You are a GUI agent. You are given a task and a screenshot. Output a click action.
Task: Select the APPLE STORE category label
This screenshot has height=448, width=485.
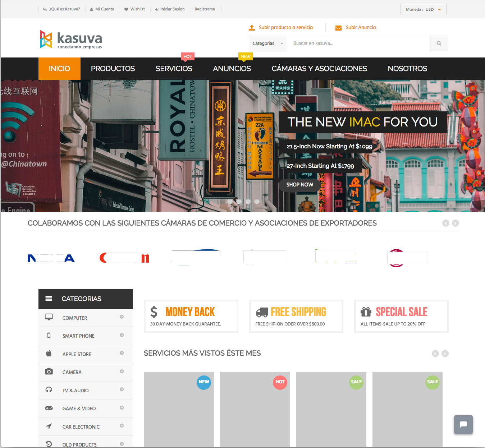77,354
